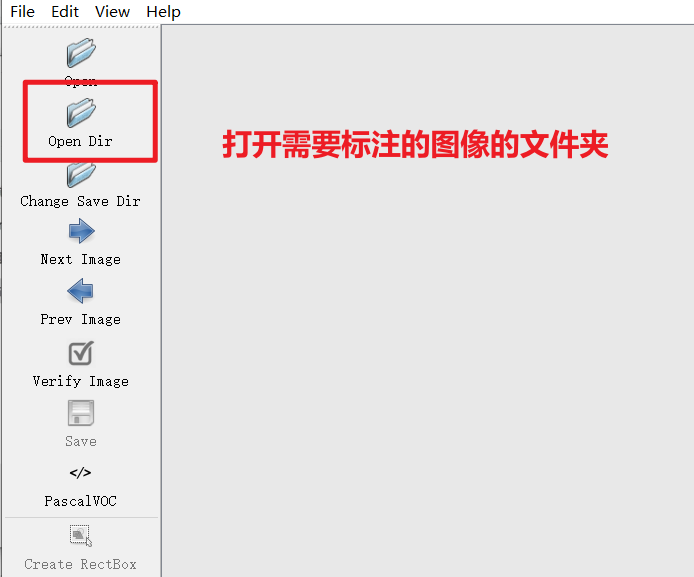Screen dimensions: 694x577
Task: Click the Verify Image checkmark icon
Action: point(81,353)
